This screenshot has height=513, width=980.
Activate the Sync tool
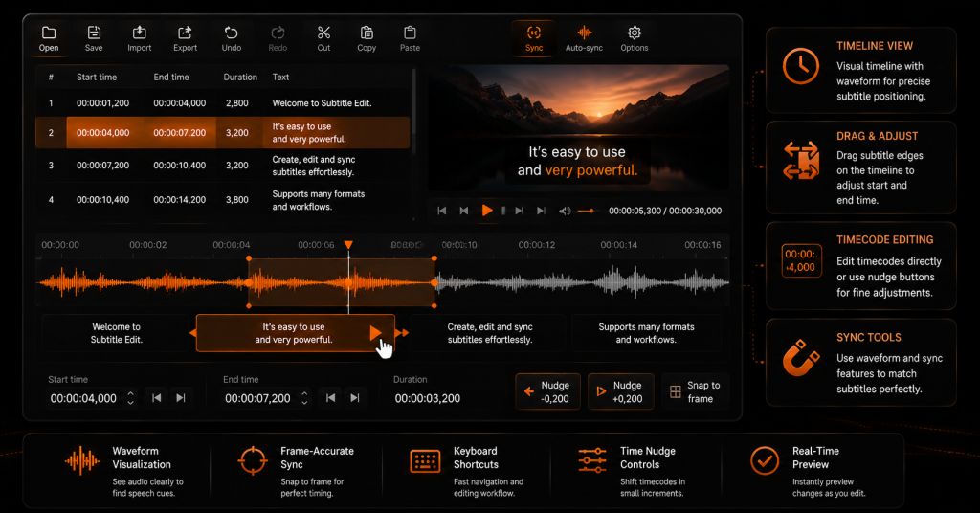(x=534, y=38)
